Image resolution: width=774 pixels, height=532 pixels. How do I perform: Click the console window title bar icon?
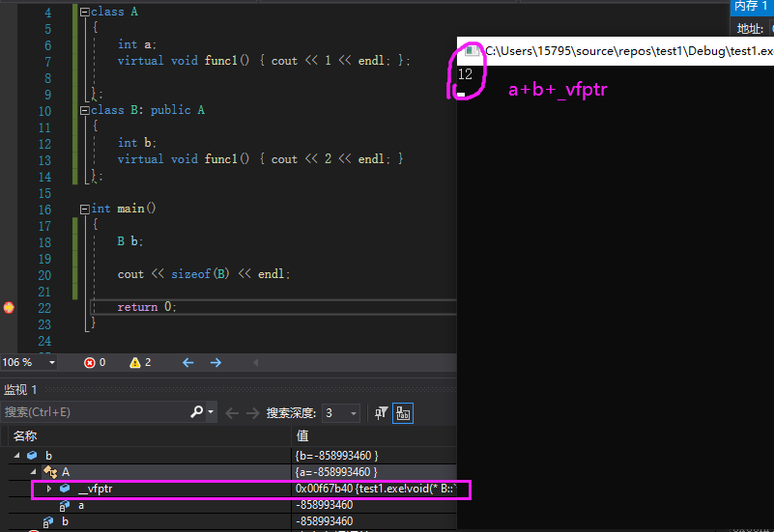coord(472,51)
